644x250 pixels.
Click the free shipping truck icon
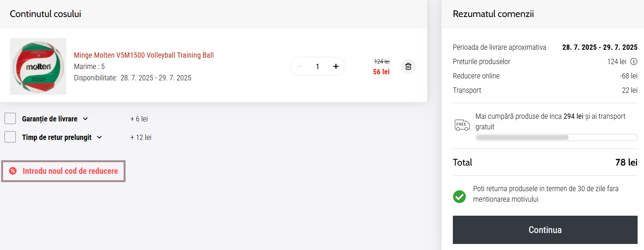pos(462,125)
